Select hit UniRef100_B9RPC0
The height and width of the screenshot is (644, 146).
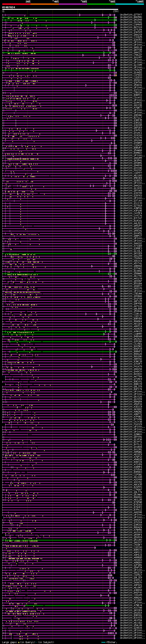[131, 95]
